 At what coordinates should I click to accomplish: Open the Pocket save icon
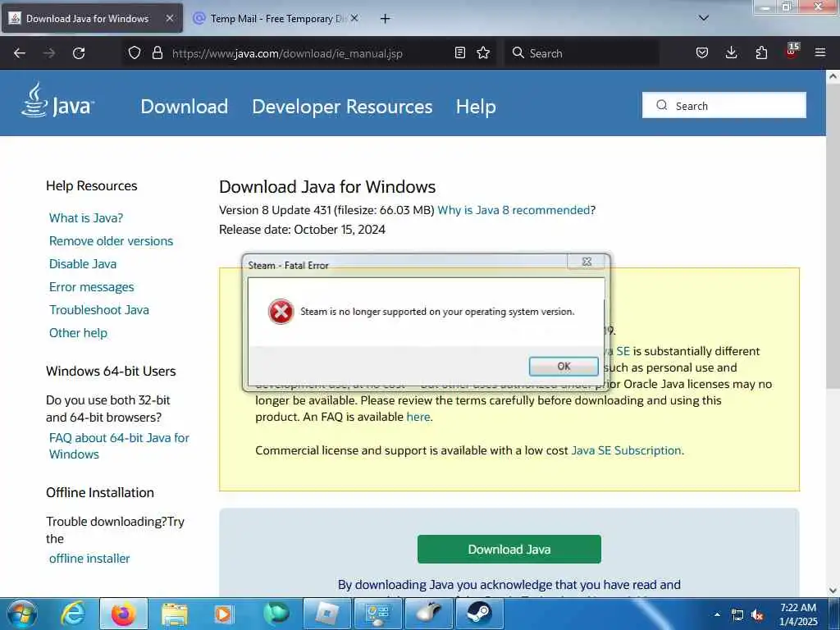[x=702, y=53]
